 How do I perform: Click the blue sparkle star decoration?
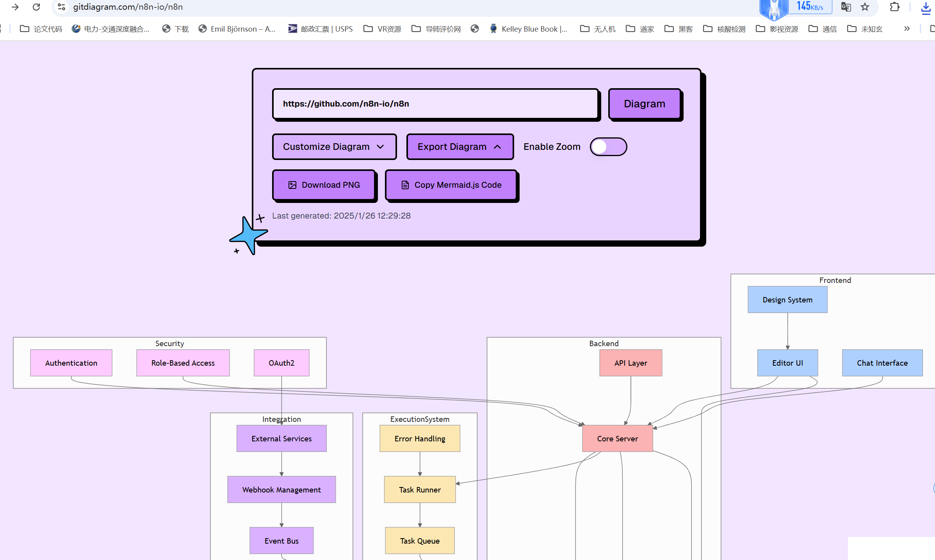point(249,235)
